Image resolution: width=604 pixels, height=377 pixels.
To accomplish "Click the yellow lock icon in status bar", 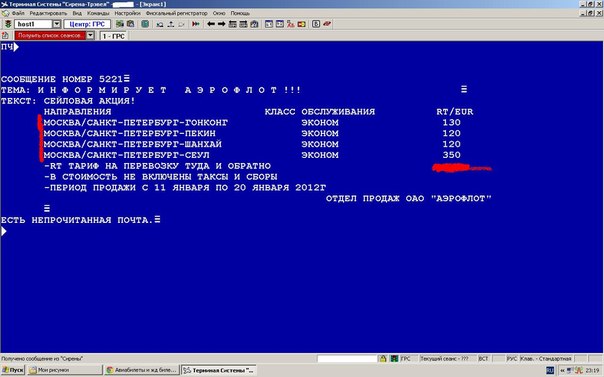I will click(x=383, y=359).
